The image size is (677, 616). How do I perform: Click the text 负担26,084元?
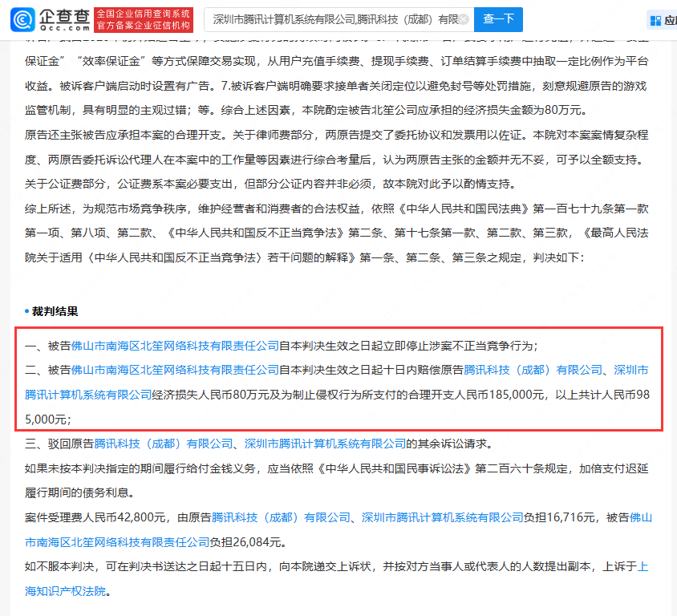(245, 541)
